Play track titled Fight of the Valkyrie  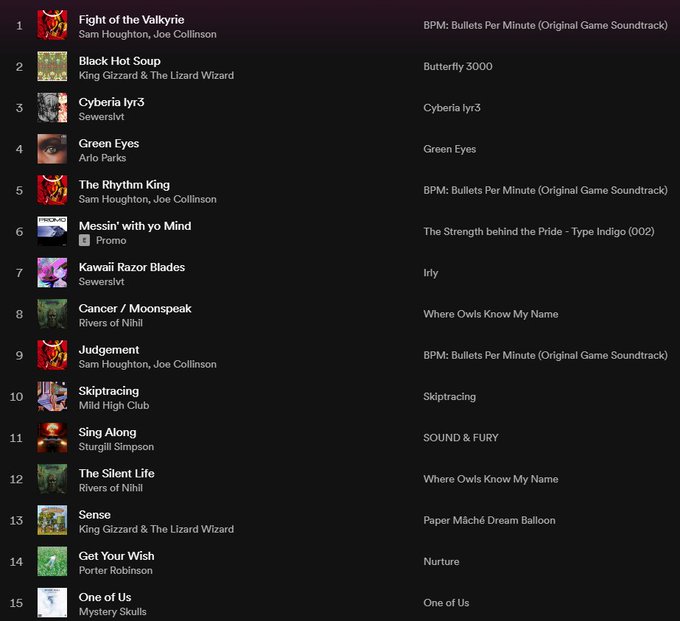coord(131,20)
